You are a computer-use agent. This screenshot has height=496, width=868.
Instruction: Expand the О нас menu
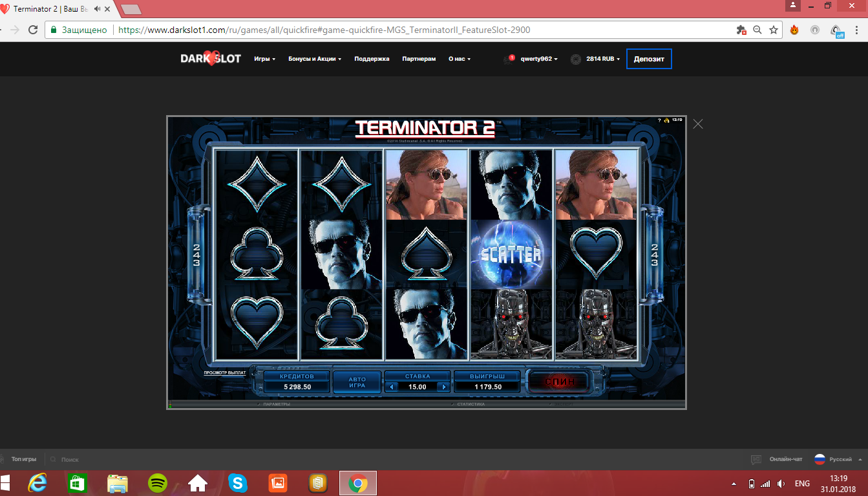tap(460, 59)
